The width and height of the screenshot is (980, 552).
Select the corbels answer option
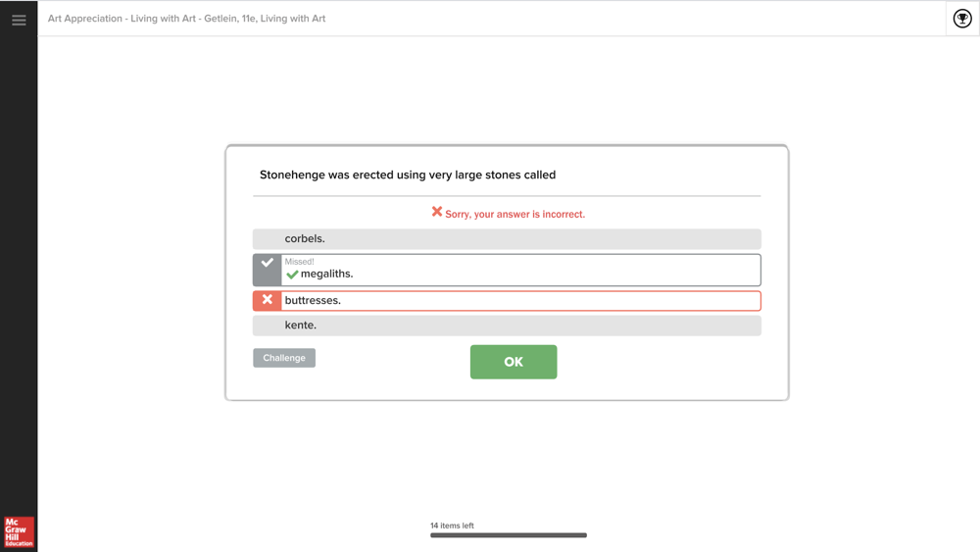(x=507, y=239)
